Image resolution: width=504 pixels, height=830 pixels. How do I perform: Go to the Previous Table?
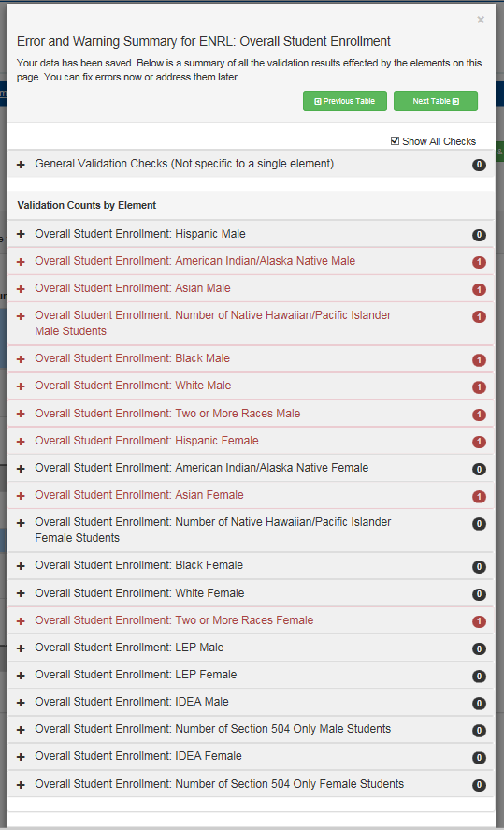(345, 101)
